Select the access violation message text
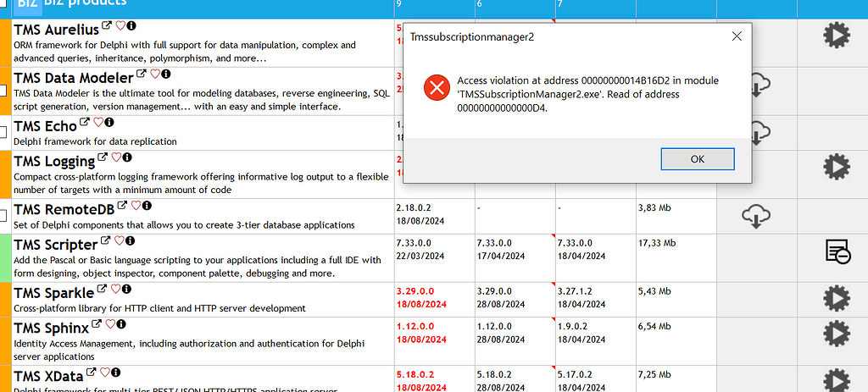This screenshot has height=392, width=868. click(588, 95)
